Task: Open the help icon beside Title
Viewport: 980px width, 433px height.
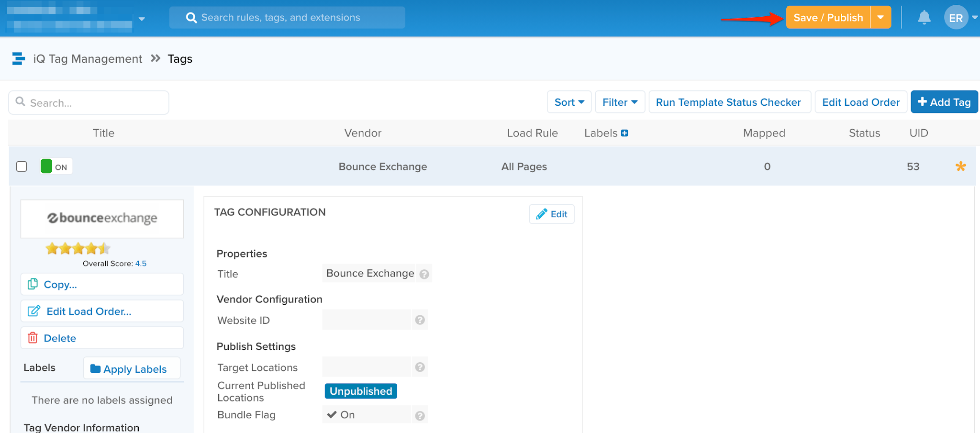Action: click(x=424, y=274)
